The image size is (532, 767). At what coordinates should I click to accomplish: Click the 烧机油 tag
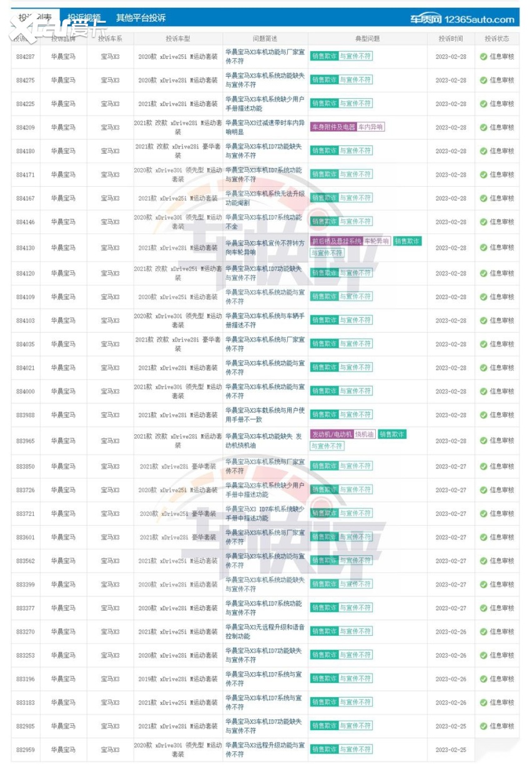tap(364, 434)
